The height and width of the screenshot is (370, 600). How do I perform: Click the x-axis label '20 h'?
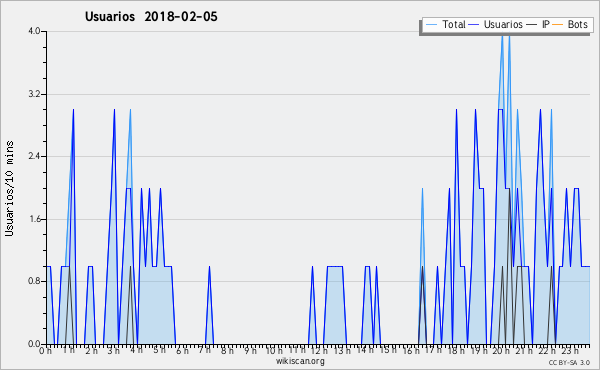click(502, 350)
